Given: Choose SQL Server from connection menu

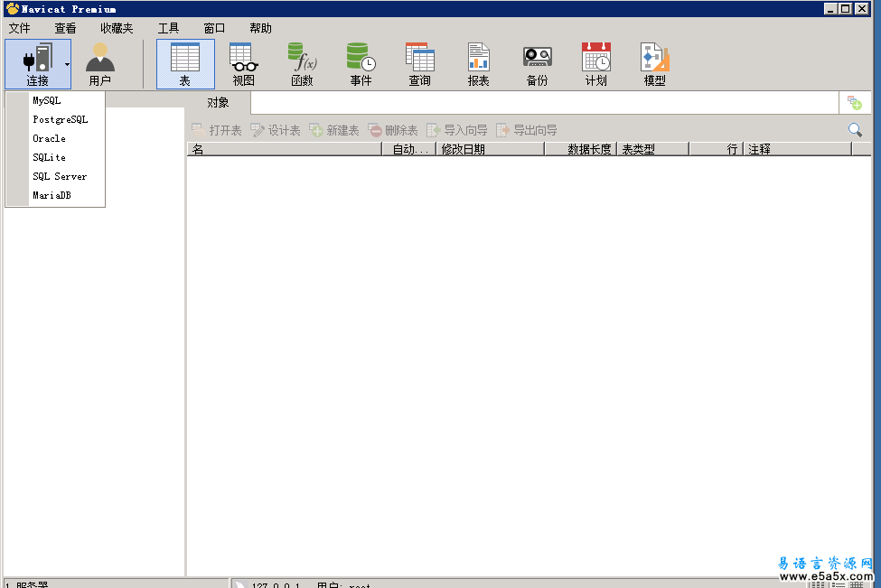Looking at the screenshot, I should click(x=55, y=176).
